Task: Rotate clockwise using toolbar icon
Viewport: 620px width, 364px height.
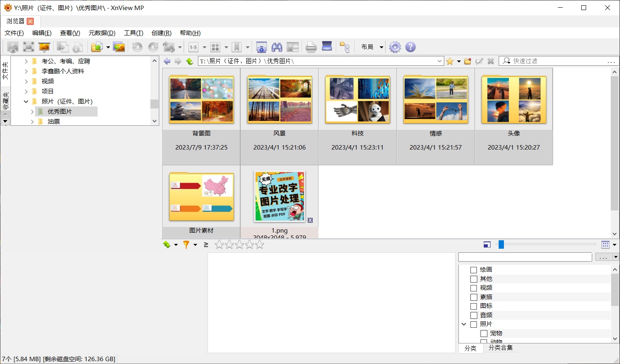Action: point(153,47)
